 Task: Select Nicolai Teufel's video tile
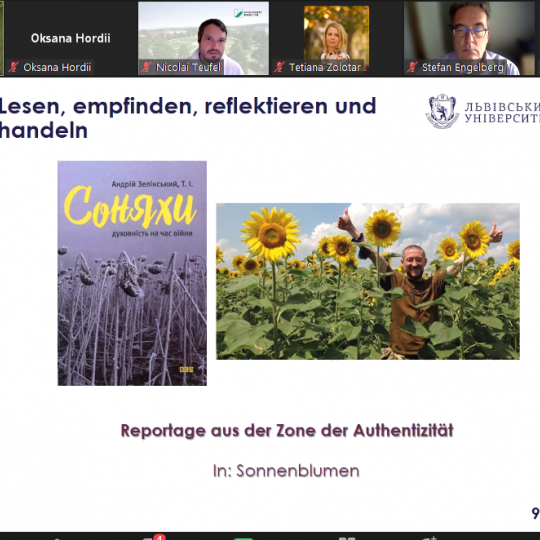(x=203, y=38)
